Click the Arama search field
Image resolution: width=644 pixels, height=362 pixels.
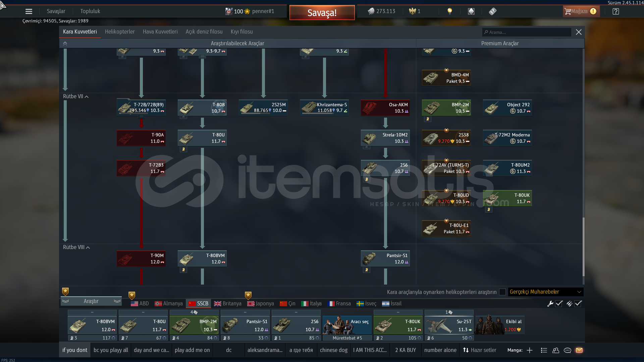pyautogui.click(x=527, y=32)
